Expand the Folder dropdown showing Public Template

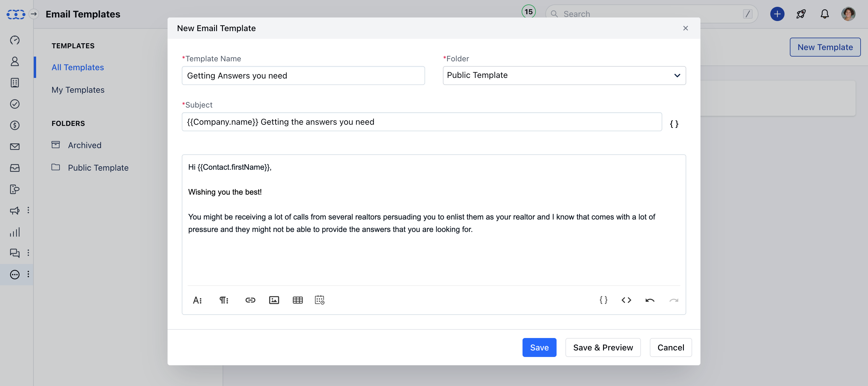click(564, 76)
